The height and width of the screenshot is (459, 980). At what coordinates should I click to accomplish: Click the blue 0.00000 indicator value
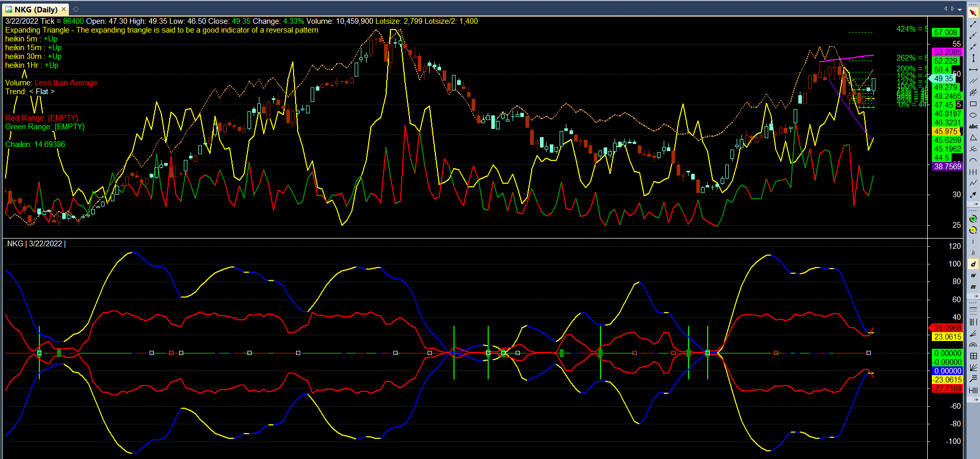[x=947, y=371]
